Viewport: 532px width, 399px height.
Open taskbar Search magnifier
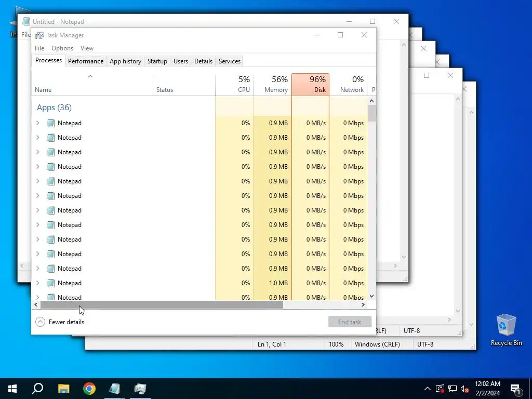click(x=37, y=389)
